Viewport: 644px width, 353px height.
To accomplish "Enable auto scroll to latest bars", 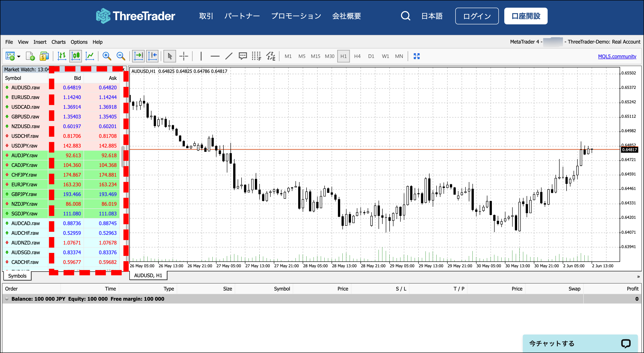I will point(138,56).
